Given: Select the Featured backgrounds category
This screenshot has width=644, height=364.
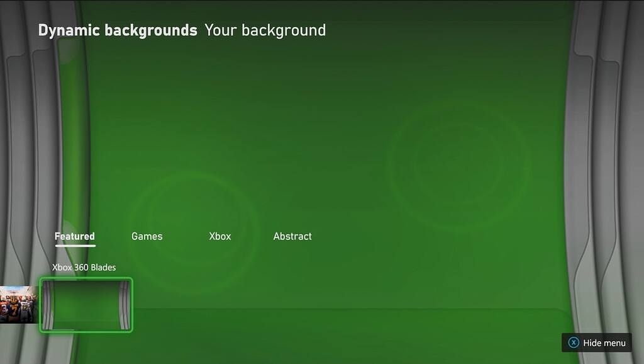Looking at the screenshot, I should coord(74,236).
